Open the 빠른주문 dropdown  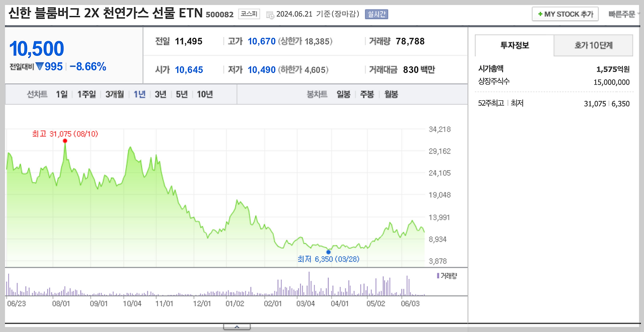pos(625,14)
